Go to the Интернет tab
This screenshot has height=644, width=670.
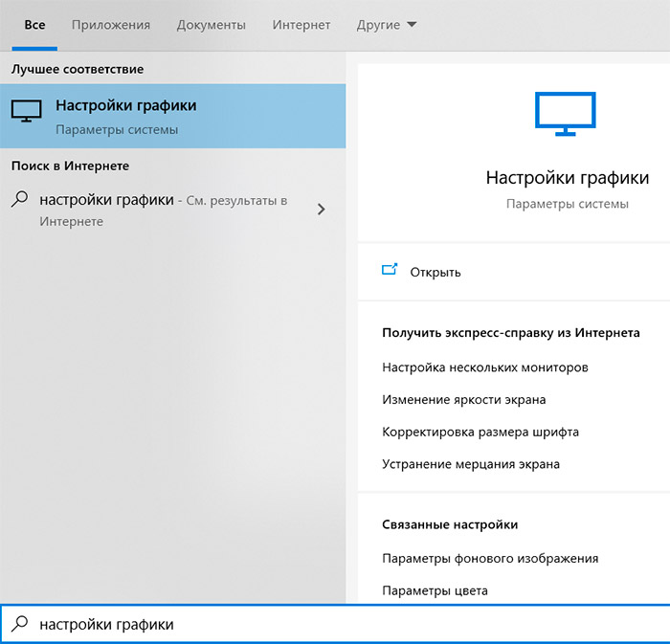pyautogui.click(x=301, y=25)
